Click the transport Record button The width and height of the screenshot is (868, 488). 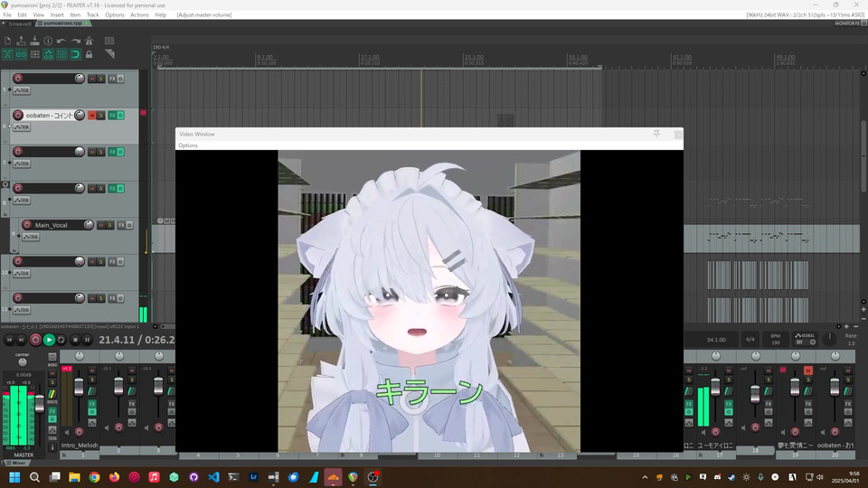[x=35, y=340]
